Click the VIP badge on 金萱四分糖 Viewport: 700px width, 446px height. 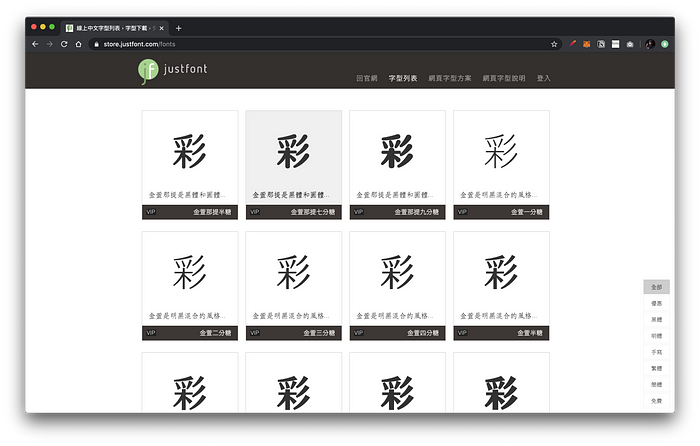(x=358, y=333)
